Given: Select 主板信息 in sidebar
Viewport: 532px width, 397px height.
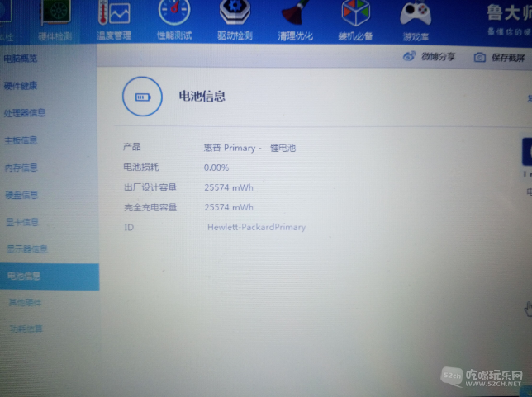Looking at the screenshot, I should [21, 140].
